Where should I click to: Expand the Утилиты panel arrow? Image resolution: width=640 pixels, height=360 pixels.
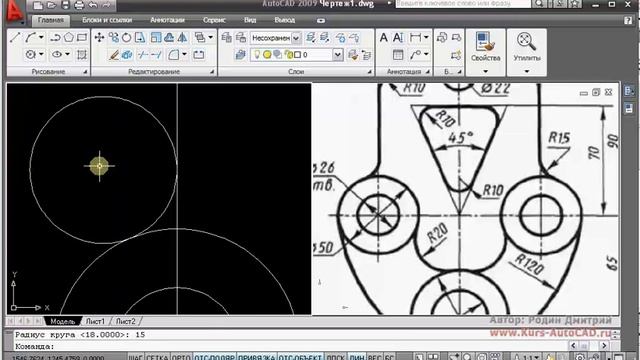pos(527,71)
